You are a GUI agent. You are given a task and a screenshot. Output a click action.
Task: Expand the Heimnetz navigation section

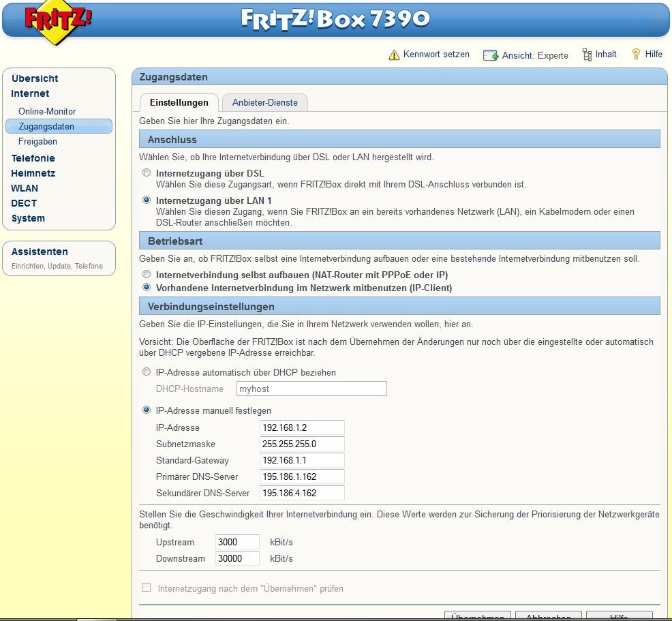point(33,173)
